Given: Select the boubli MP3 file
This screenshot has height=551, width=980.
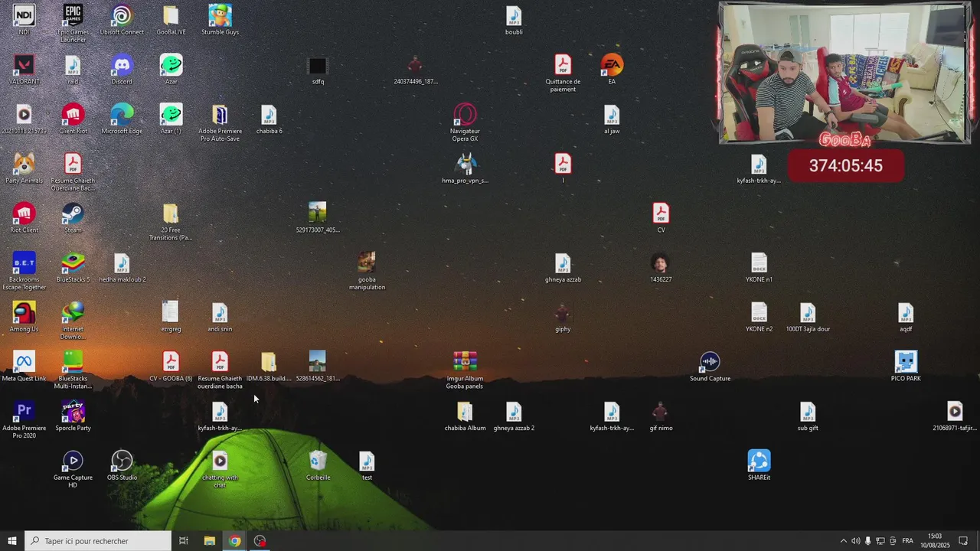Looking at the screenshot, I should pos(514,16).
